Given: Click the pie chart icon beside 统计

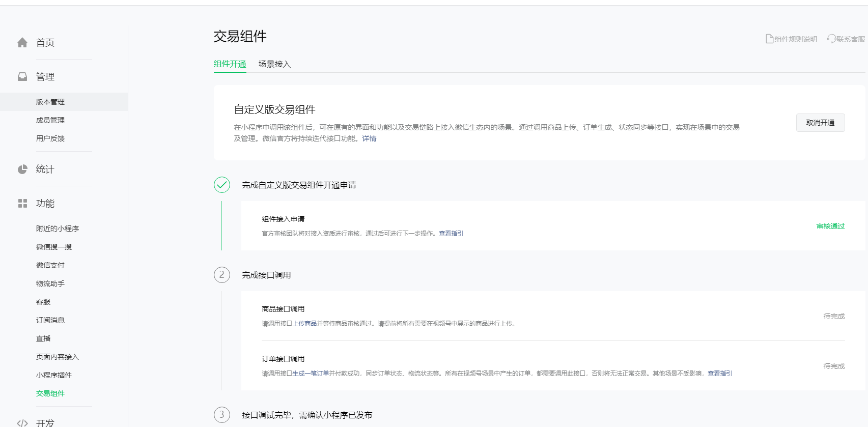Looking at the screenshot, I should (22, 169).
